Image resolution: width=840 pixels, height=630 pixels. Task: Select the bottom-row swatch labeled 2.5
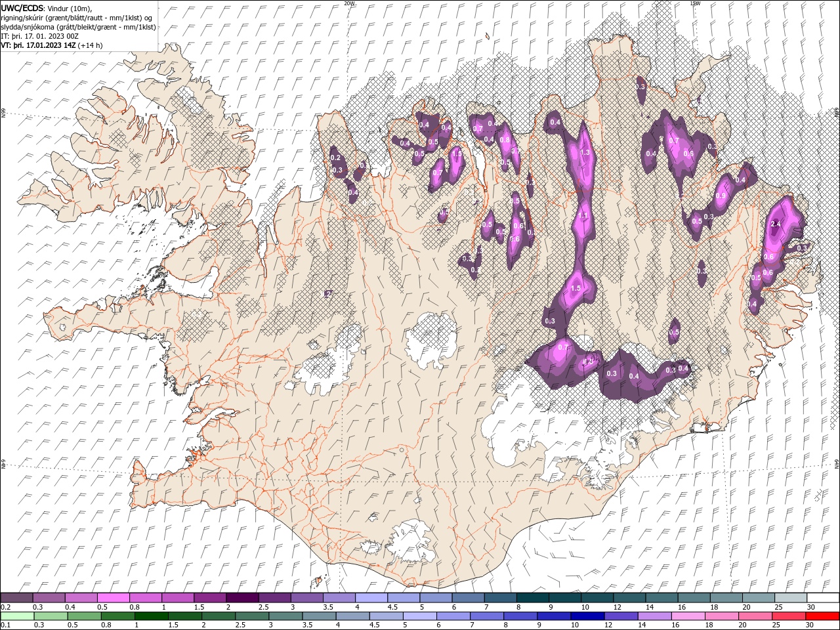251,616
